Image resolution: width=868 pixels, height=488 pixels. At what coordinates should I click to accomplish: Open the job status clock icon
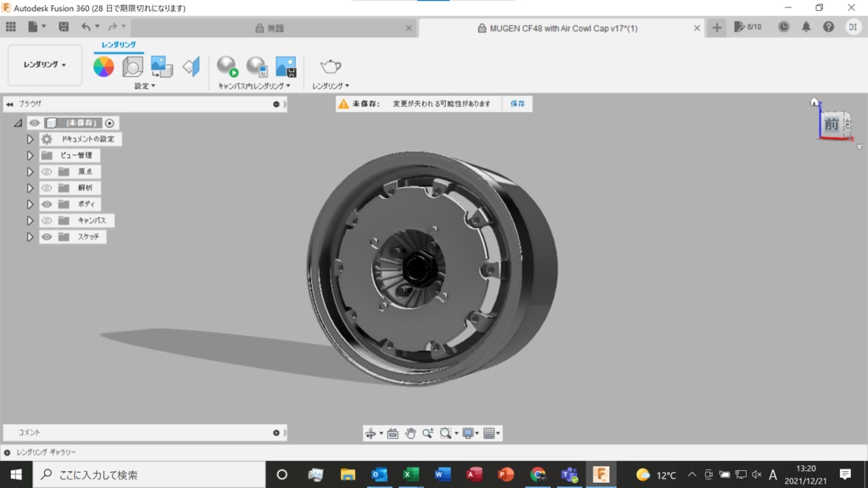783,26
